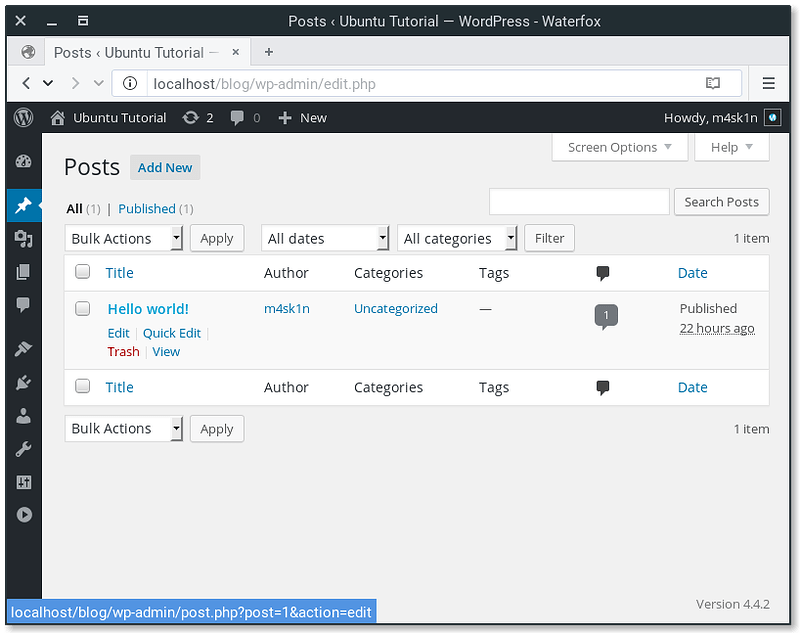Open the Uncategorized category link
Screen dimensions: 800x633
(x=395, y=309)
